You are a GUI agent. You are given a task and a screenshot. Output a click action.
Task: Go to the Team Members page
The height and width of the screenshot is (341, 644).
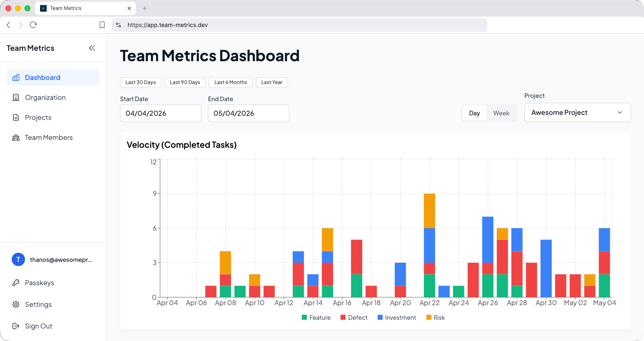53,137
